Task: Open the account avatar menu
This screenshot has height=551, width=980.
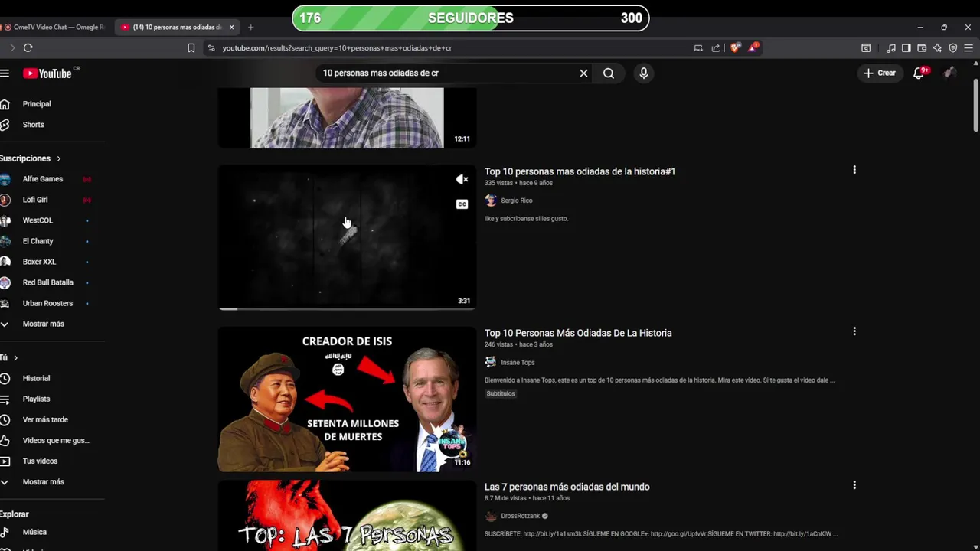Action: [x=950, y=73]
